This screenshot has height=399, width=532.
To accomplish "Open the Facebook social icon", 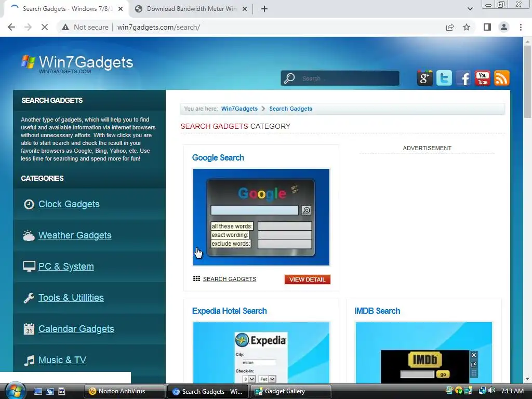I will click(x=463, y=78).
